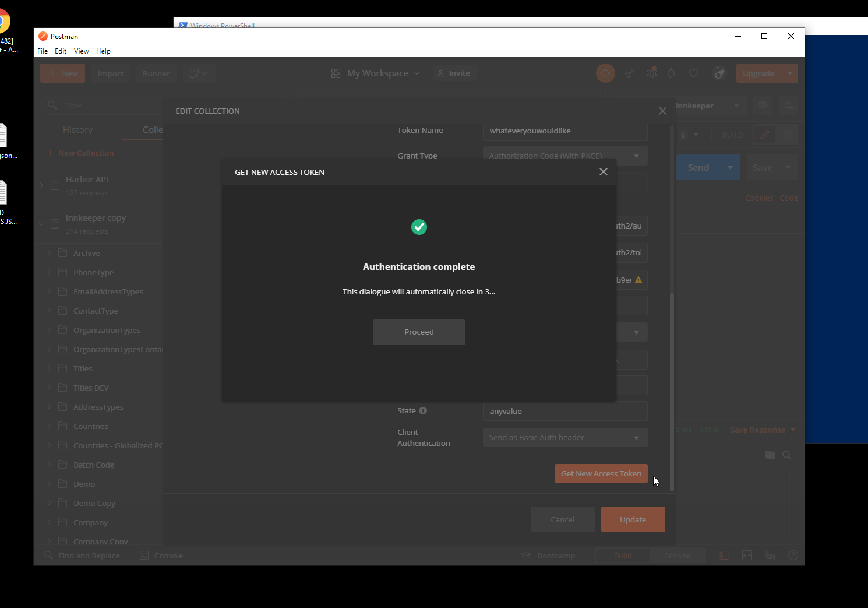Open Postman Settings via the gear icon
The width and height of the screenshot is (868, 608).
point(651,73)
